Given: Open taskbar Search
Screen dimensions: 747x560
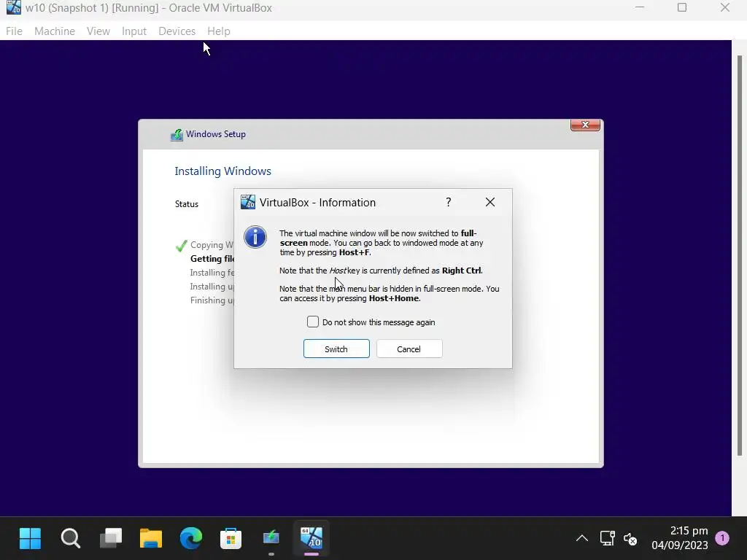Looking at the screenshot, I should point(71,539).
